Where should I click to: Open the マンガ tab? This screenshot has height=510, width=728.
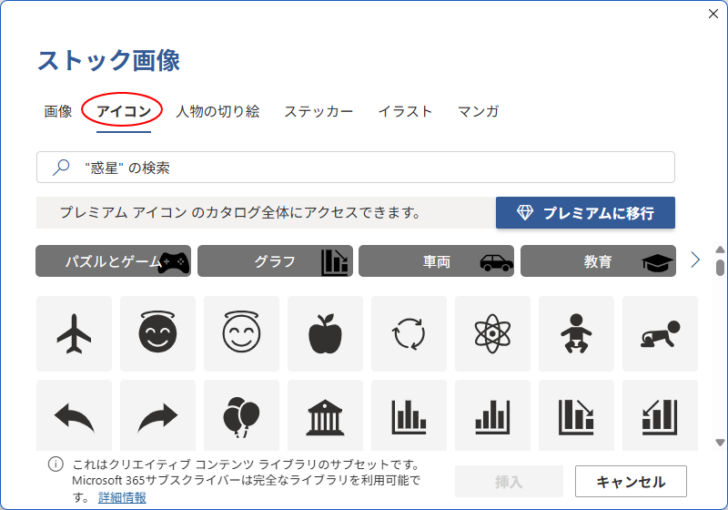478,111
